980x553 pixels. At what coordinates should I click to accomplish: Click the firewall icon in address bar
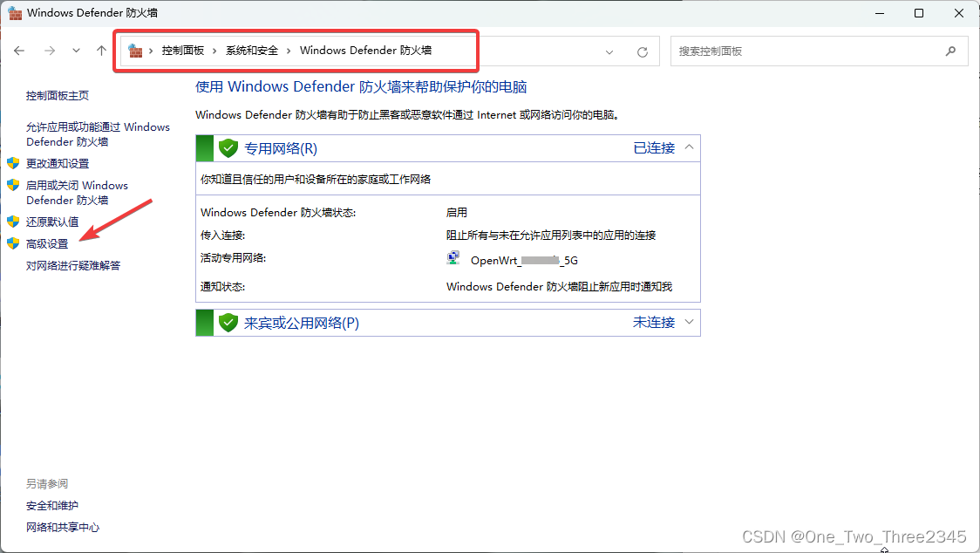tap(135, 51)
